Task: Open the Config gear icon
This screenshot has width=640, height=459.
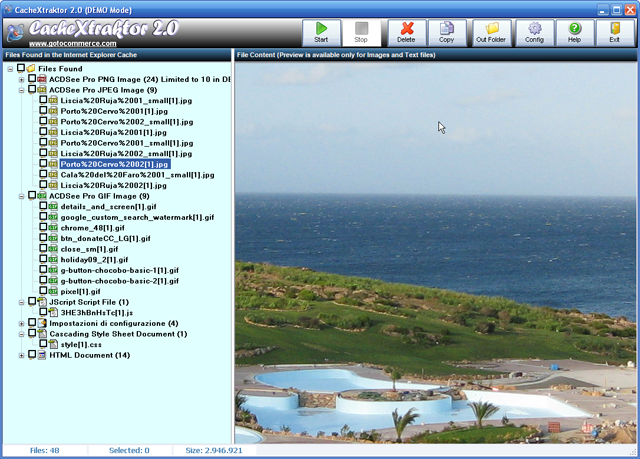Action: coord(535,28)
